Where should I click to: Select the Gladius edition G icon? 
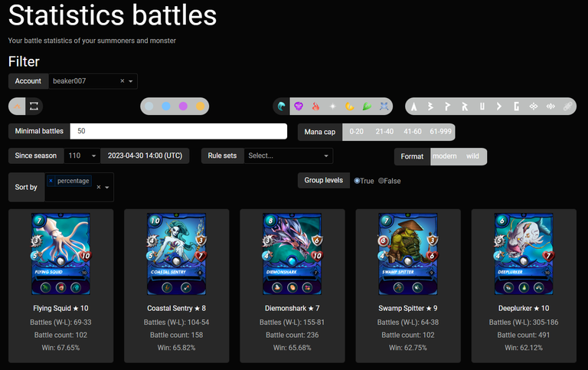click(x=516, y=106)
